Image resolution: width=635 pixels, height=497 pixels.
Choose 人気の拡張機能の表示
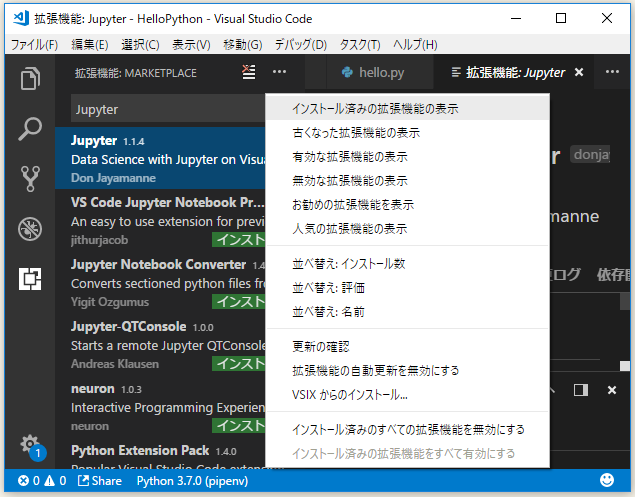pyautogui.click(x=407, y=228)
